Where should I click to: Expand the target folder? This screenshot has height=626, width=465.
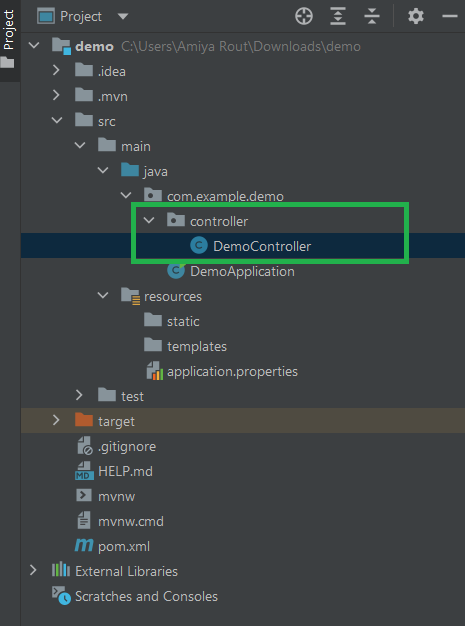pos(56,421)
